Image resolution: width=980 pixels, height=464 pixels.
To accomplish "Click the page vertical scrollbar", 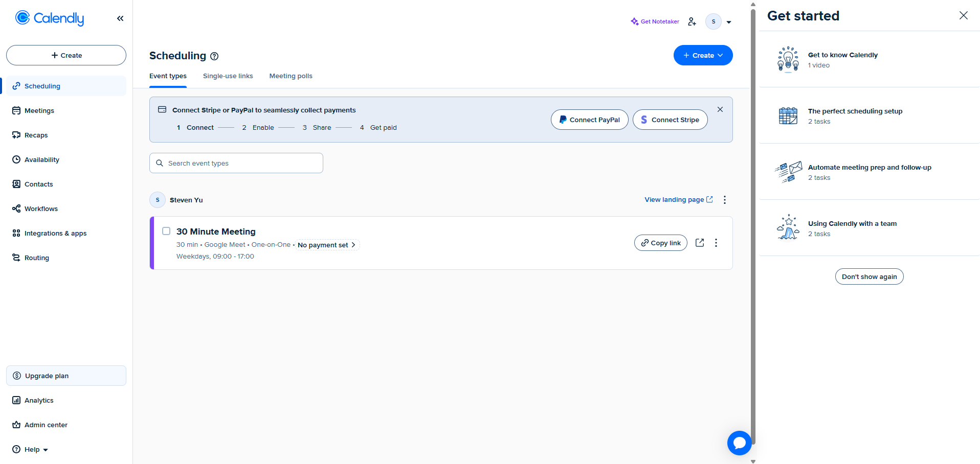I will click(x=753, y=225).
